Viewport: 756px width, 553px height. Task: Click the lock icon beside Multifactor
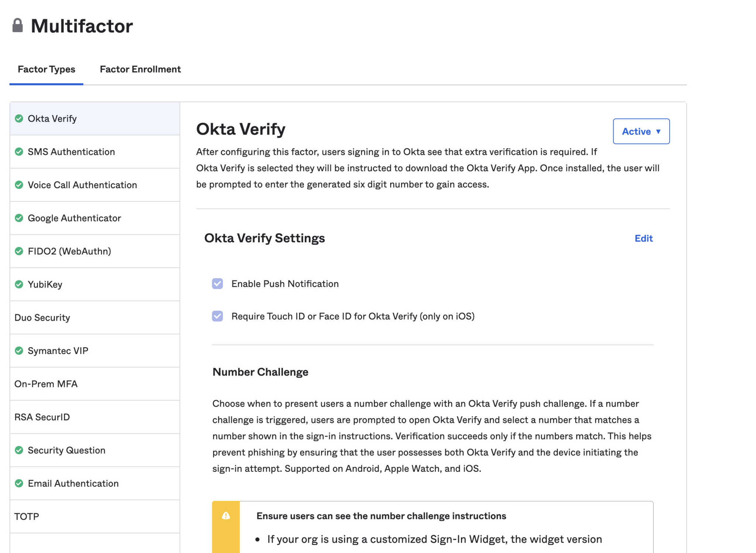point(17,25)
